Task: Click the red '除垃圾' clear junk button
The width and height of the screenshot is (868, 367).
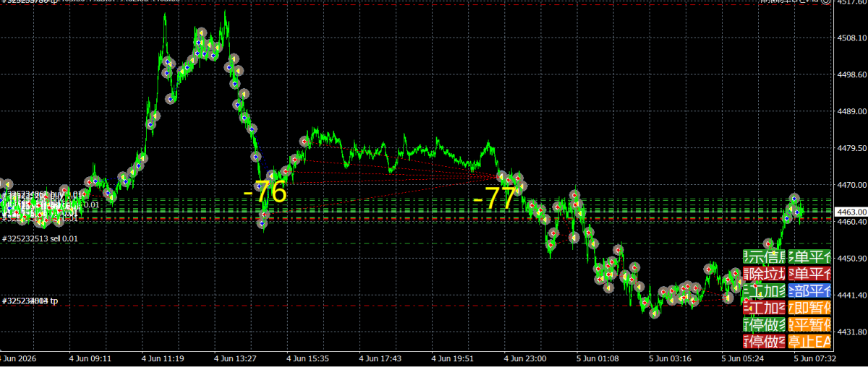Action: click(x=764, y=274)
